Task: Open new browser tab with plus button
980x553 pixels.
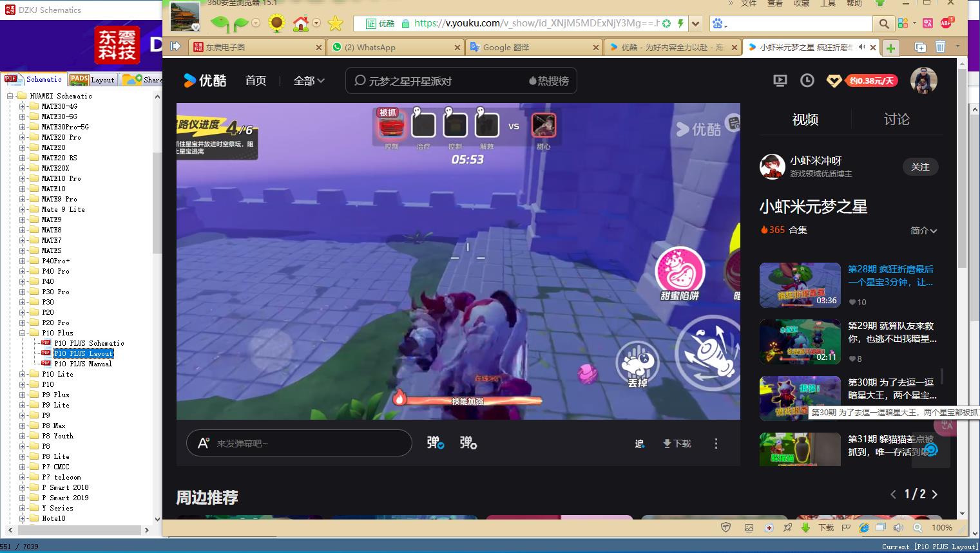Action: click(890, 48)
